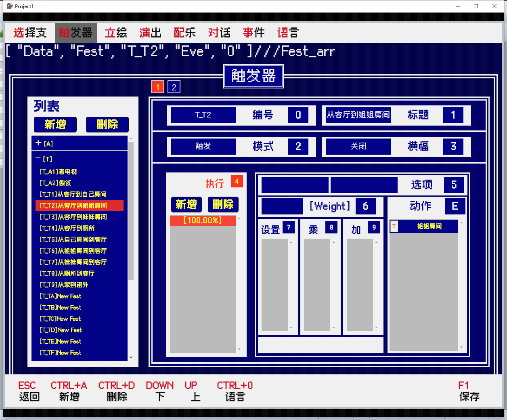
Task: Click the 1 key box beside 标题
Action: pyautogui.click(x=453, y=115)
